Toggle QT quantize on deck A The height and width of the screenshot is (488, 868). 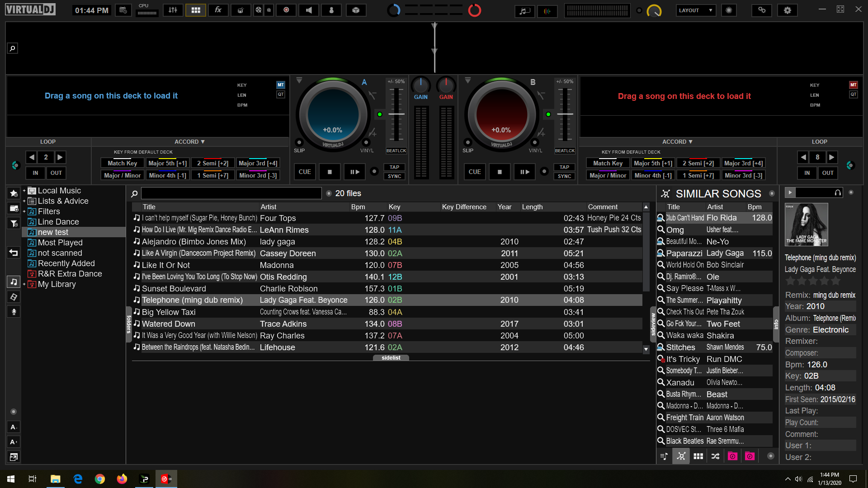pos(281,94)
